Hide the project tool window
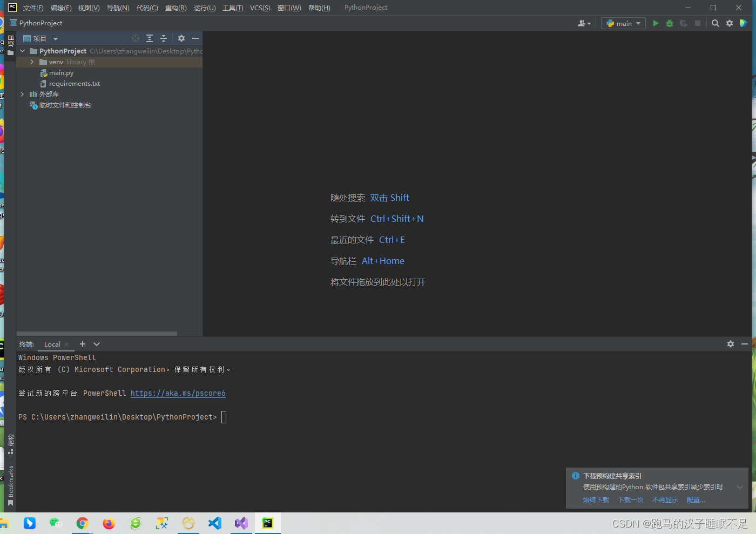The width and height of the screenshot is (756, 534). coord(195,38)
